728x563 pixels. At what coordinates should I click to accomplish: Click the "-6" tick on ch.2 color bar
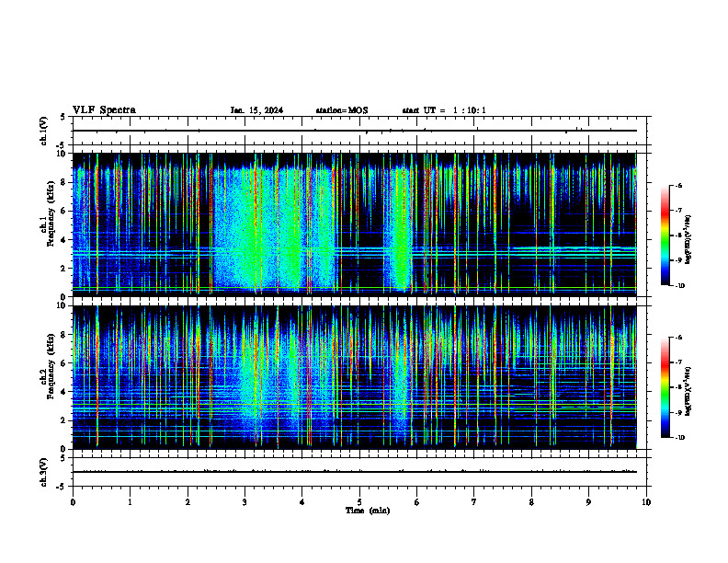click(678, 338)
